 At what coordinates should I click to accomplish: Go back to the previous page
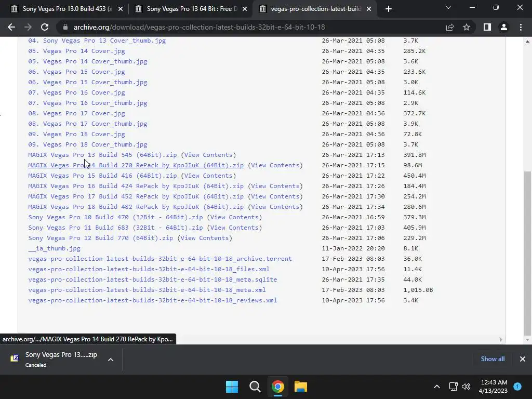(x=11, y=27)
